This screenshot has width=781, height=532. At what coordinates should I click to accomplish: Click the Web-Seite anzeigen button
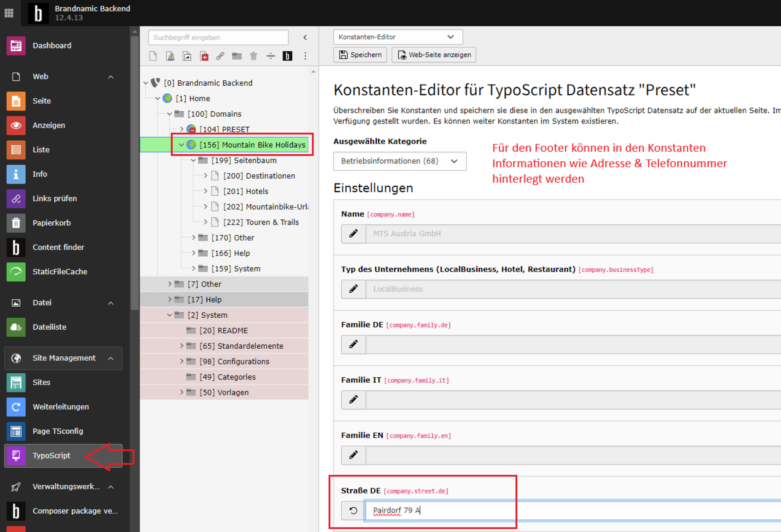(434, 55)
